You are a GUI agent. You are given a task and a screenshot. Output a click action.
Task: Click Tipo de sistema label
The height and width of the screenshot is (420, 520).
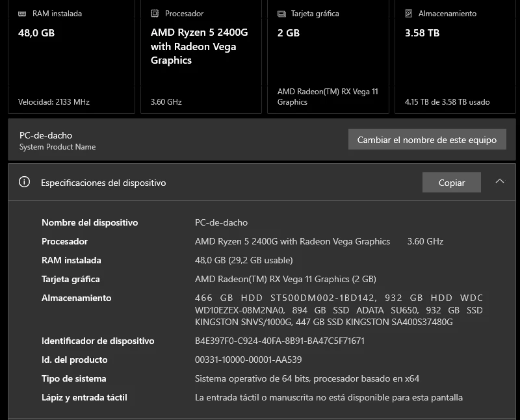point(73,378)
